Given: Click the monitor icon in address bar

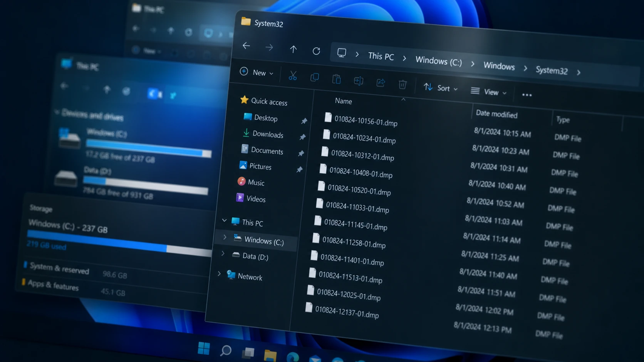Looking at the screenshot, I should pyautogui.click(x=342, y=53).
